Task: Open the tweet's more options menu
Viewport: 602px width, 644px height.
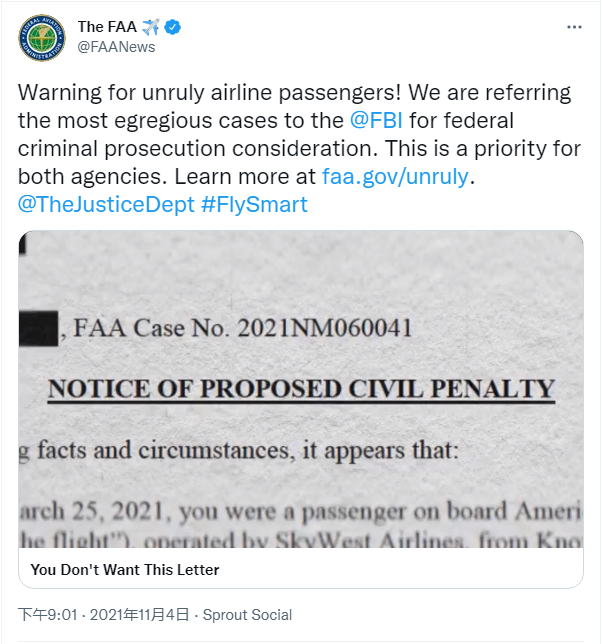Action: coord(571,27)
